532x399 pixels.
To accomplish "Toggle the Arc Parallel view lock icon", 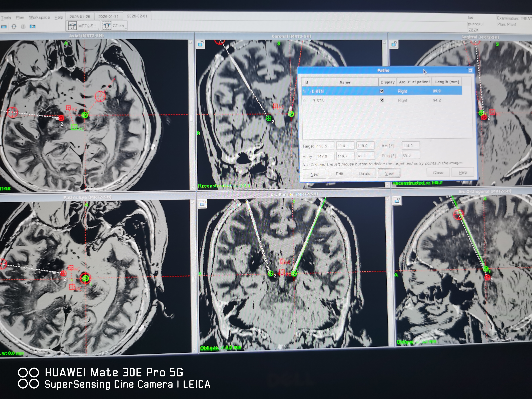I will pos(203,204).
